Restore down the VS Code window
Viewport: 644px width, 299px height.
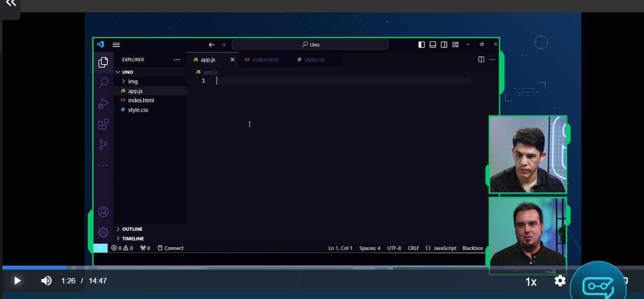482,45
